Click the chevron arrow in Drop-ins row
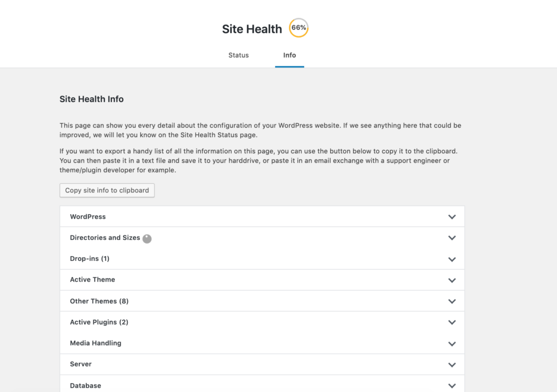The height and width of the screenshot is (392, 557). (452, 259)
